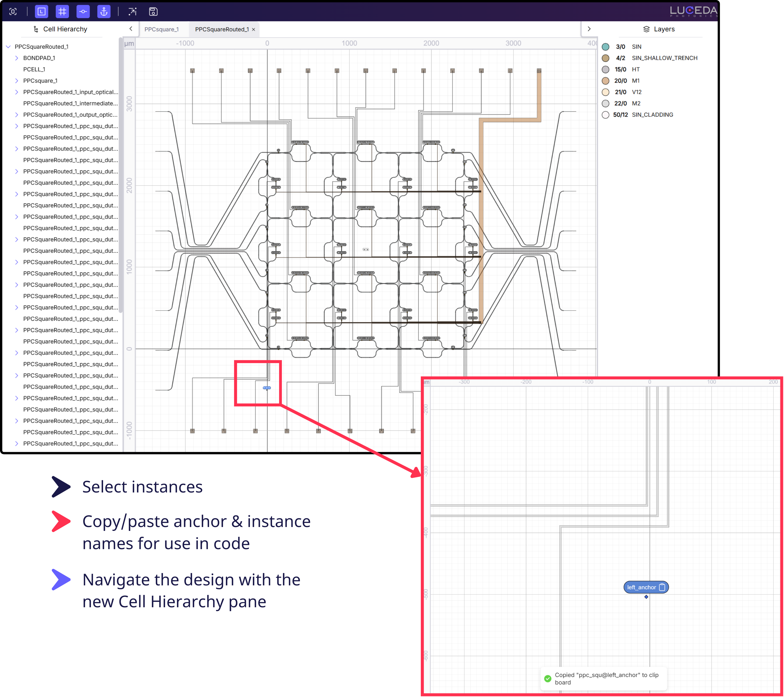The height and width of the screenshot is (697, 784).
Task: Toggle the grid display icon
Action: click(x=62, y=11)
